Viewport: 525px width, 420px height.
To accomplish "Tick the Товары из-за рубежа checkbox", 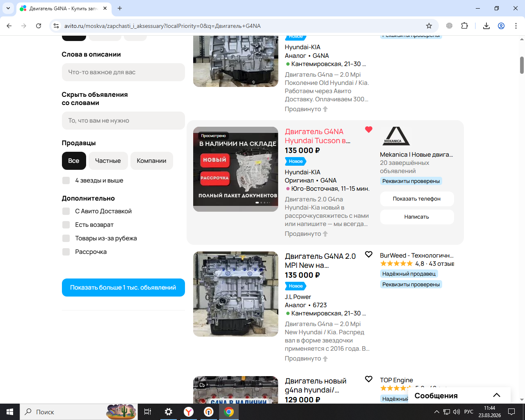I will (x=66, y=238).
